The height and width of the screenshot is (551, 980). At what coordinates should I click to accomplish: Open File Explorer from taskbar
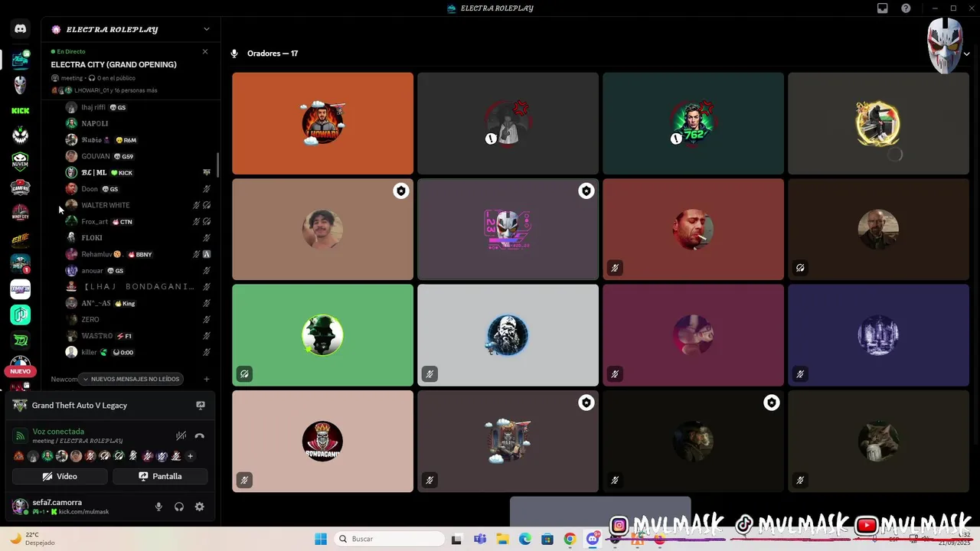point(503,539)
